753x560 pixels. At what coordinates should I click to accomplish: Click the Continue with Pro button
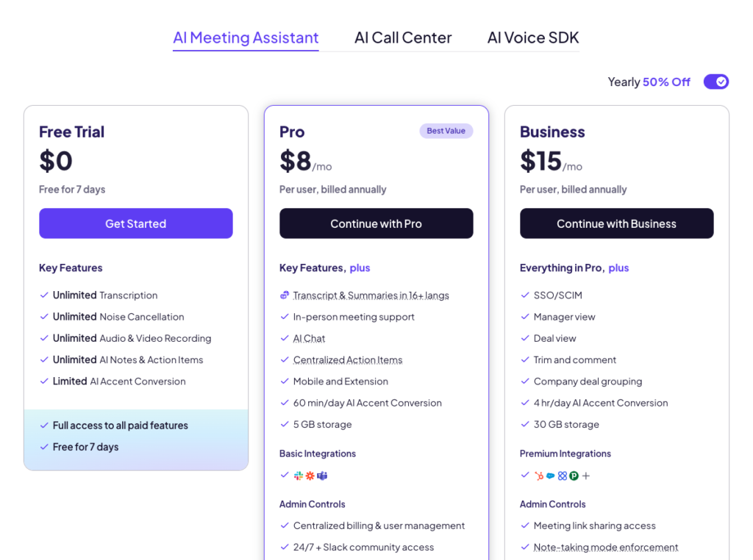pos(376,223)
